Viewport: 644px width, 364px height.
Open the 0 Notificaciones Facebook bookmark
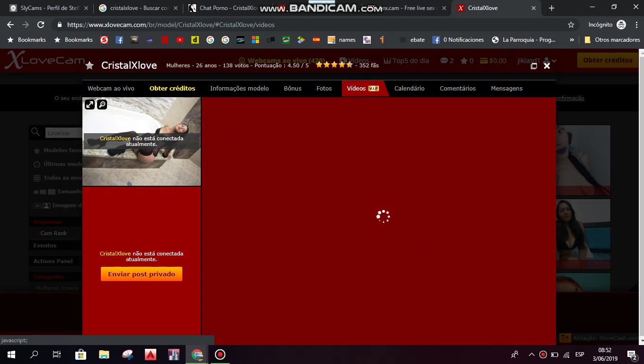pyautogui.click(x=458, y=40)
